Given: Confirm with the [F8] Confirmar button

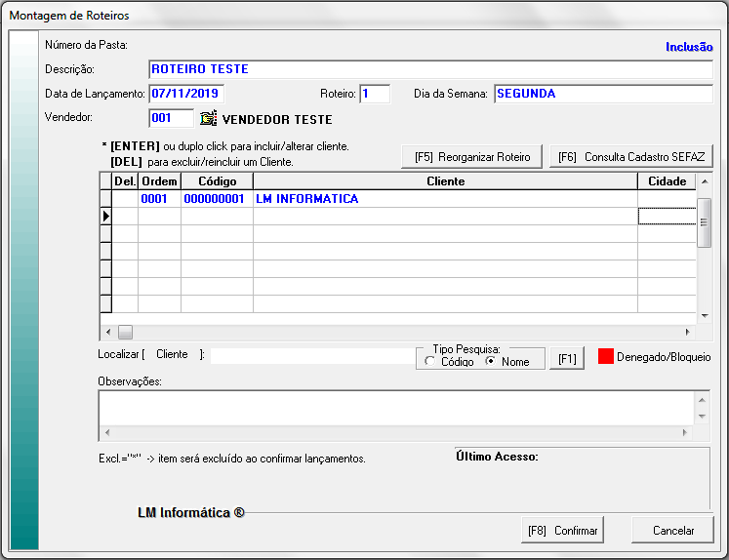Looking at the screenshot, I should (562, 531).
